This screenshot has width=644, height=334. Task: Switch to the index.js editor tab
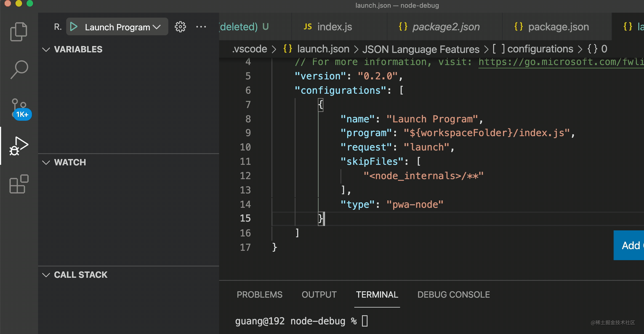point(334,27)
